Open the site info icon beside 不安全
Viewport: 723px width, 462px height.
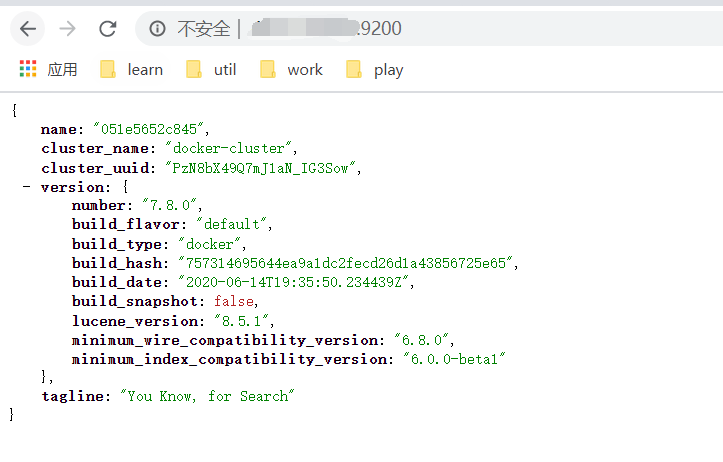pyautogui.click(x=157, y=29)
